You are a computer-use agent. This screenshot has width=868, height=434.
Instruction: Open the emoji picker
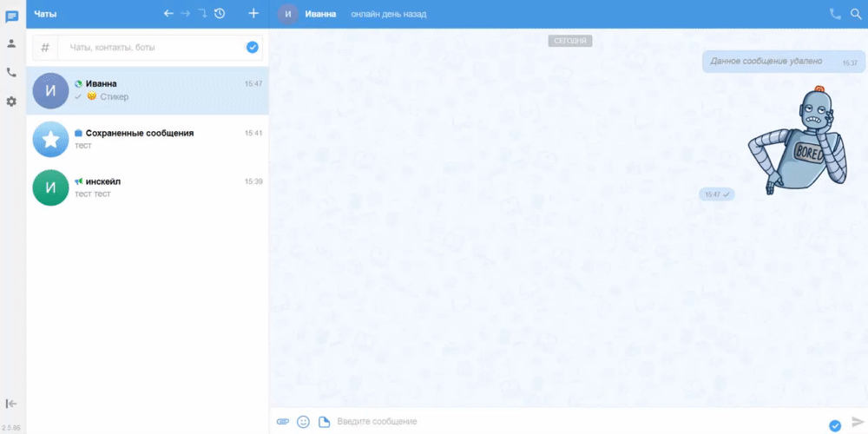[303, 422]
